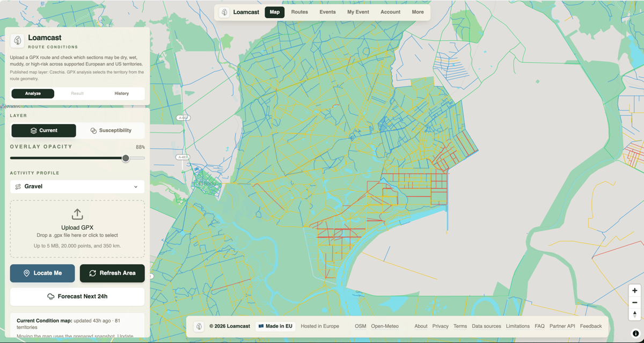Click the refresh arrows icon on Refresh Area
The width and height of the screenshot is (644, 343).
click(x=92, y=273)
